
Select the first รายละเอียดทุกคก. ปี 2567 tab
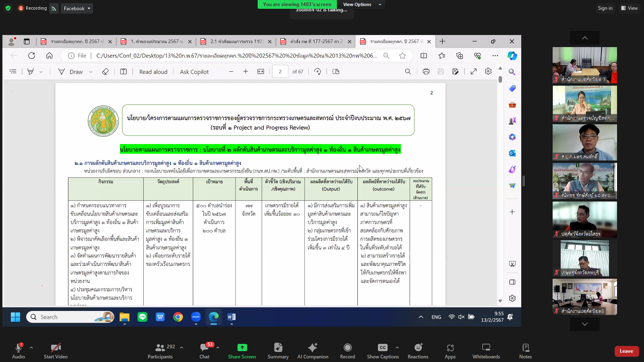(x=76, y=41)
